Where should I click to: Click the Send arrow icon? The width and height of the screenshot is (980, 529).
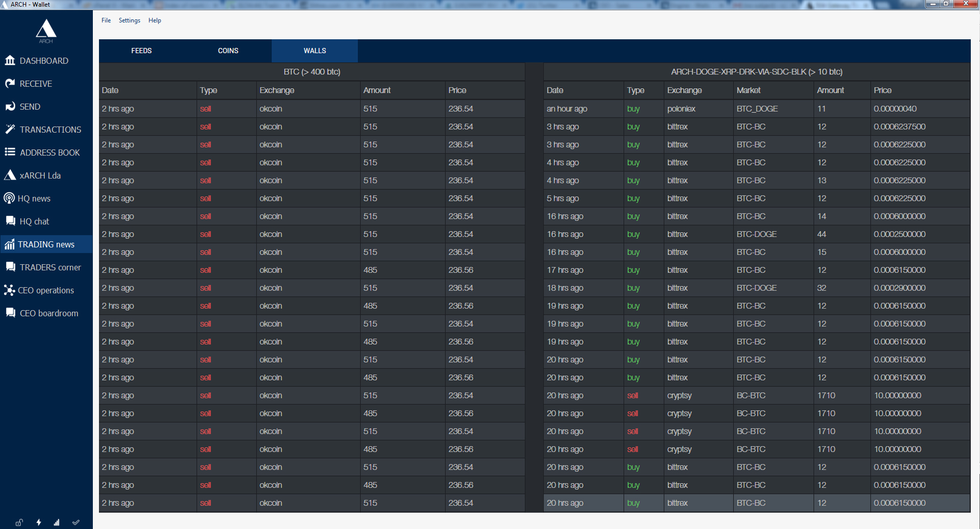(10, 106)
